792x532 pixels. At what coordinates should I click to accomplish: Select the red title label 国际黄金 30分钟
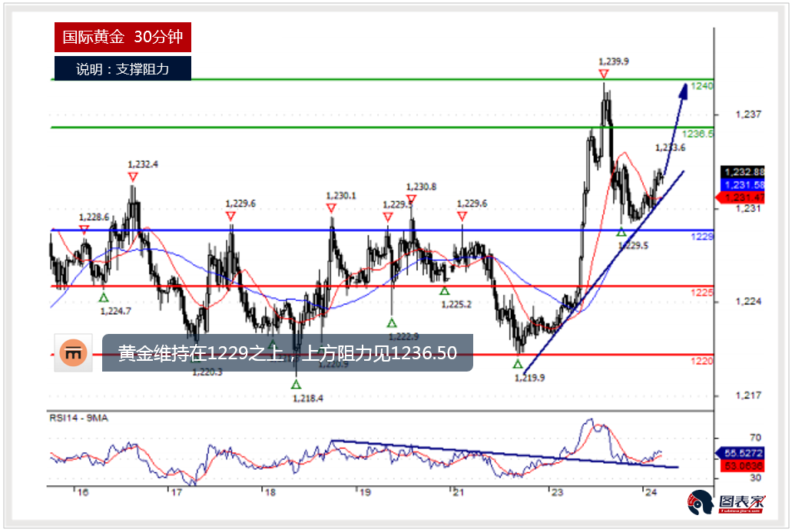point(123,37)
